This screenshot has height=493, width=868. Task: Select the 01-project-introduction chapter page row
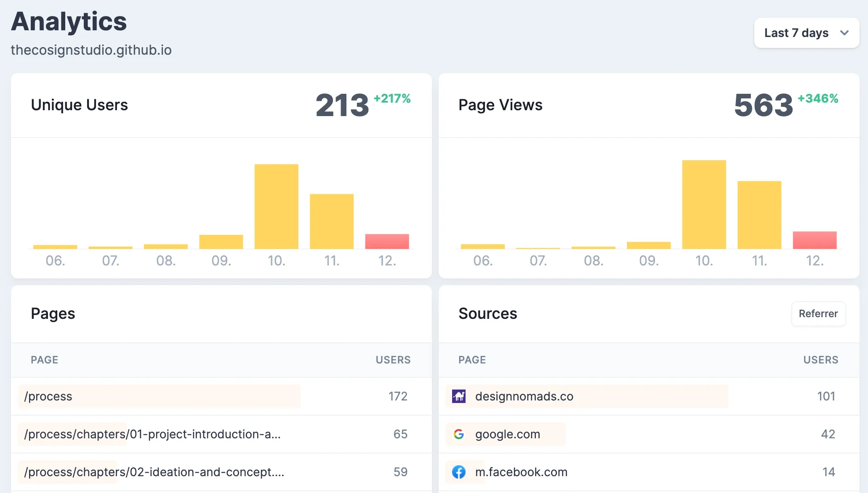pos(152,434)
